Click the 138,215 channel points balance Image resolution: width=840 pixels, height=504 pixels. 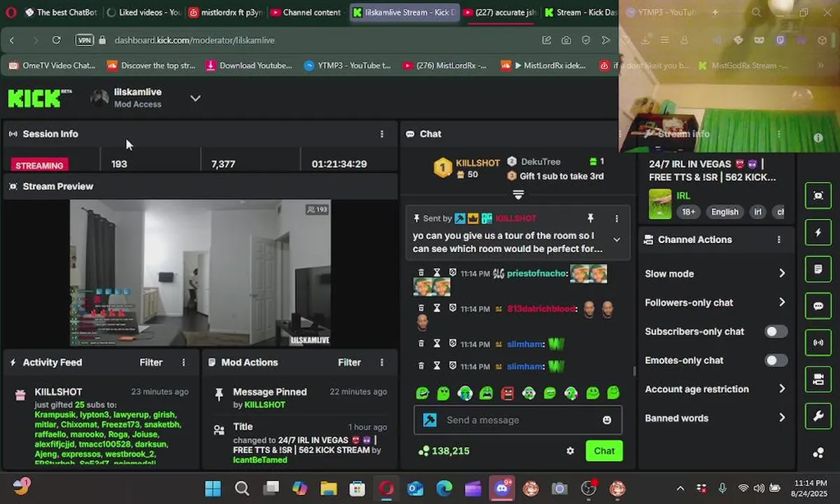(x=443, y=451)
